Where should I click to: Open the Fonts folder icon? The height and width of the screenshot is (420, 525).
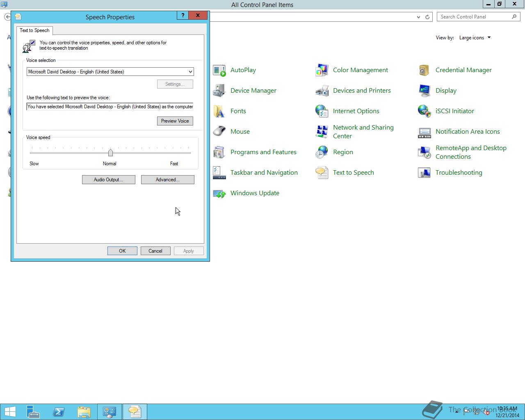click(x=219, y=111)
